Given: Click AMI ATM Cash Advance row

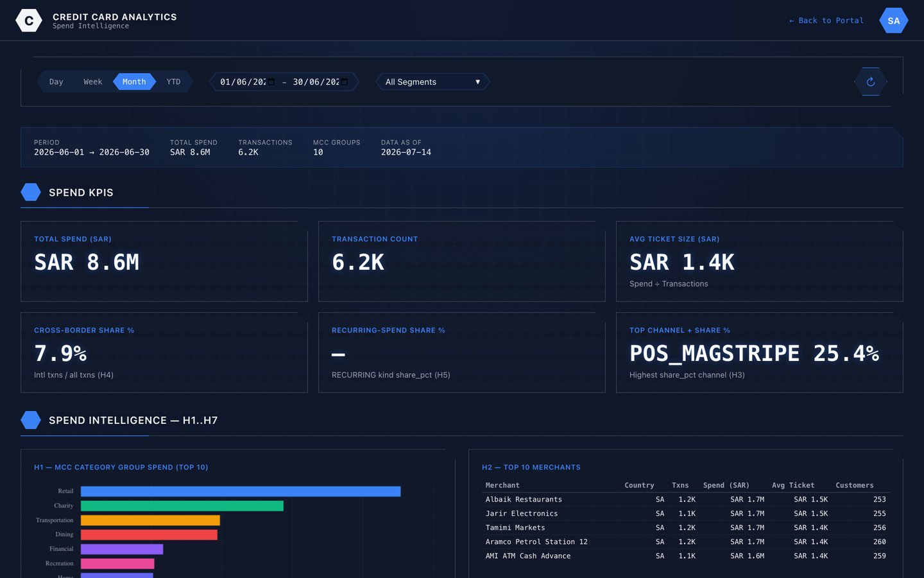Looking at the screenshot, I should coord(685,556).
